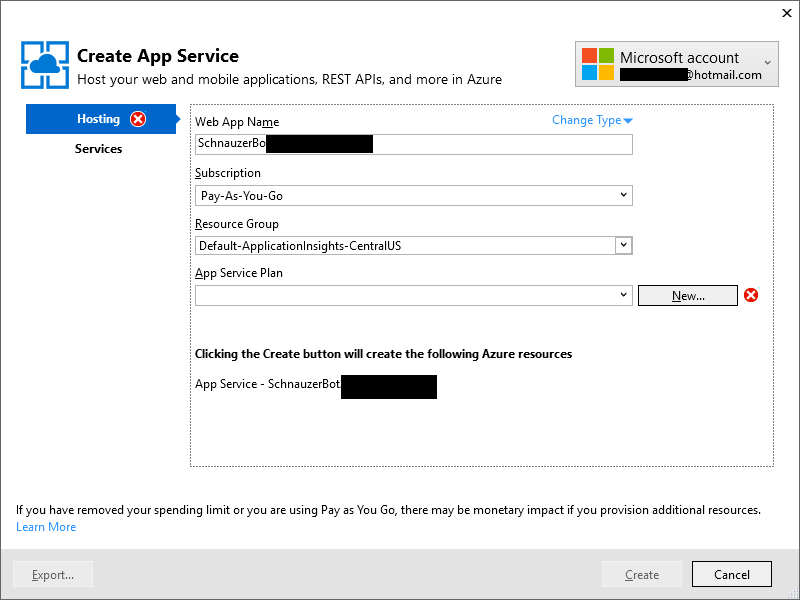The width and height of the screenshot is (800, 600).
Task: Click the spending limit warning text
Action: tap(388, 510)
